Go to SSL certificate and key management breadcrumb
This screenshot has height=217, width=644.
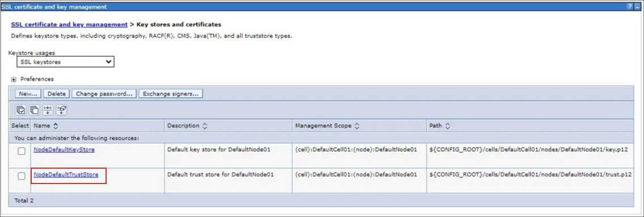[x=69, y=24]
